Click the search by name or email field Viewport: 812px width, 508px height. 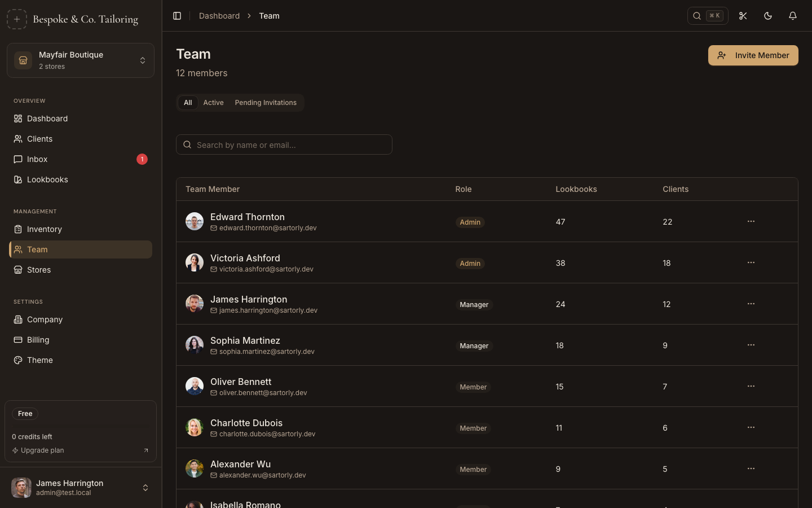[284, 144]
